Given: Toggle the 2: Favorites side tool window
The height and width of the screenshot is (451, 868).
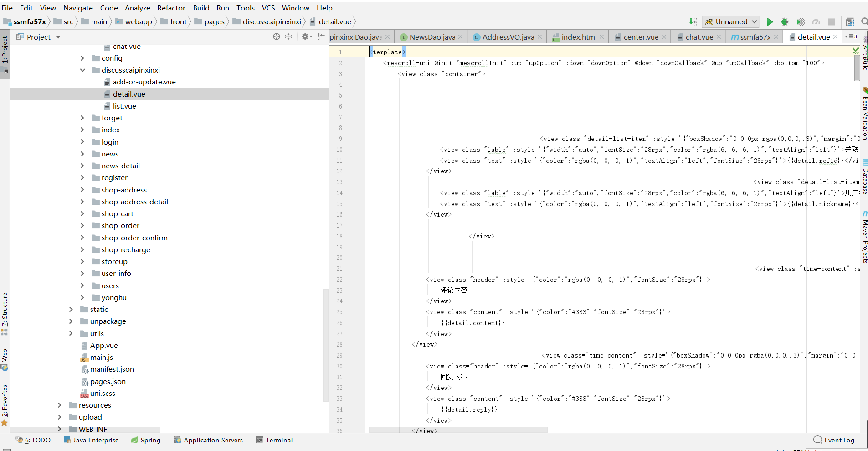Looking at the screenshot, I should 5,405.
